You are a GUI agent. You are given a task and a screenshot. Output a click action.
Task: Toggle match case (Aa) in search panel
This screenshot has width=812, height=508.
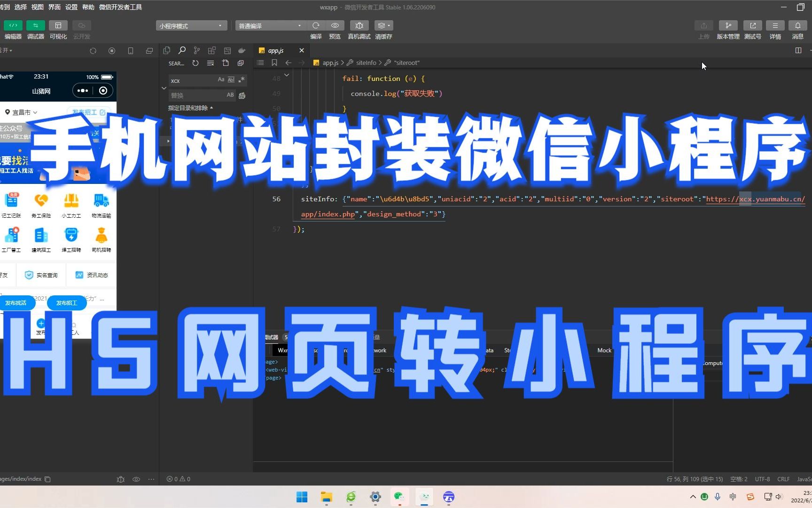coord(221,79)
